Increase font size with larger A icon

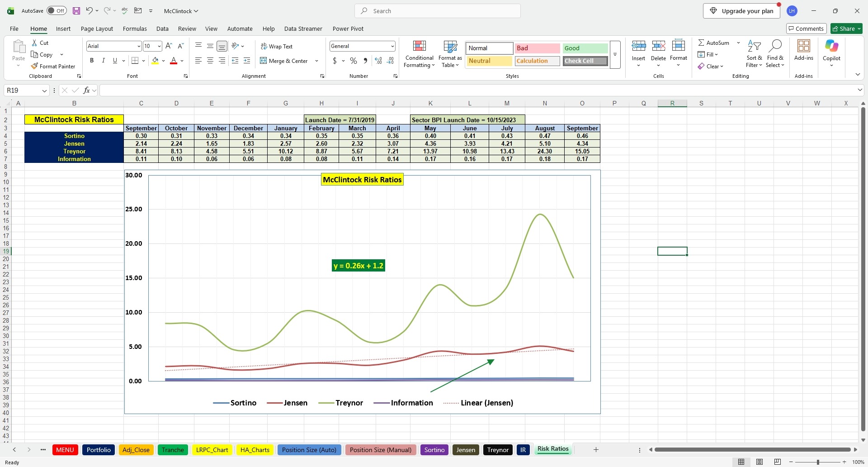169,46
